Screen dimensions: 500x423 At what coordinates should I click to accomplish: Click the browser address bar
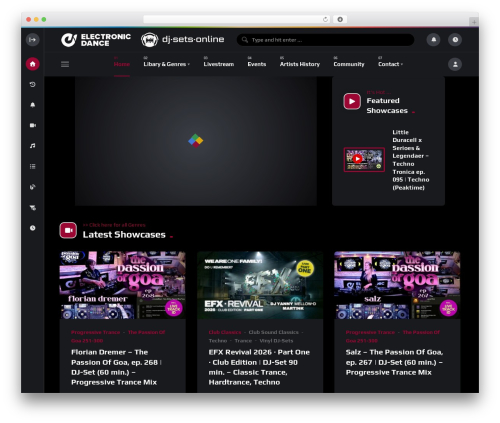pyautogui.click(x=237, y=19)
